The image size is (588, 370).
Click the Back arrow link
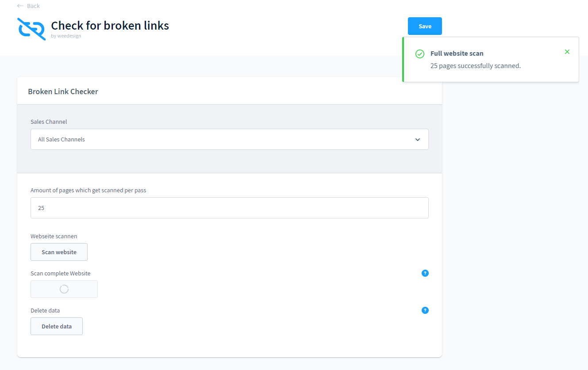pyautogui.click(x=28, y=6)
